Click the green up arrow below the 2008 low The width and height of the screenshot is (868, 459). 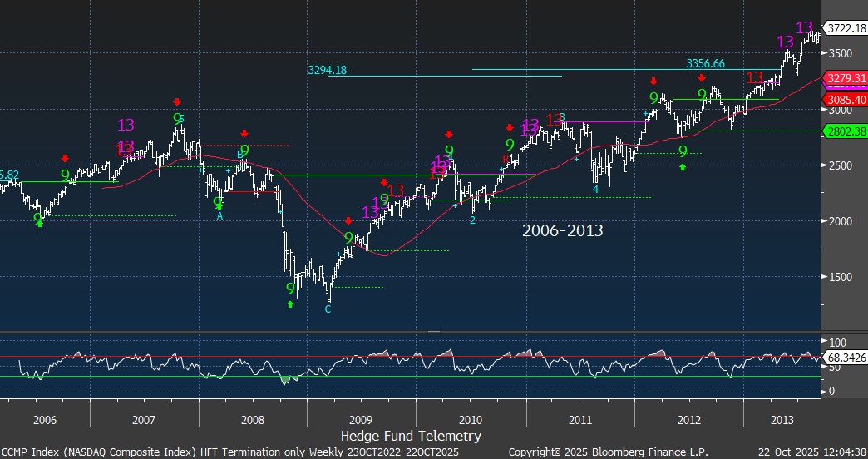pyautogui.click(x=290, y=304)
